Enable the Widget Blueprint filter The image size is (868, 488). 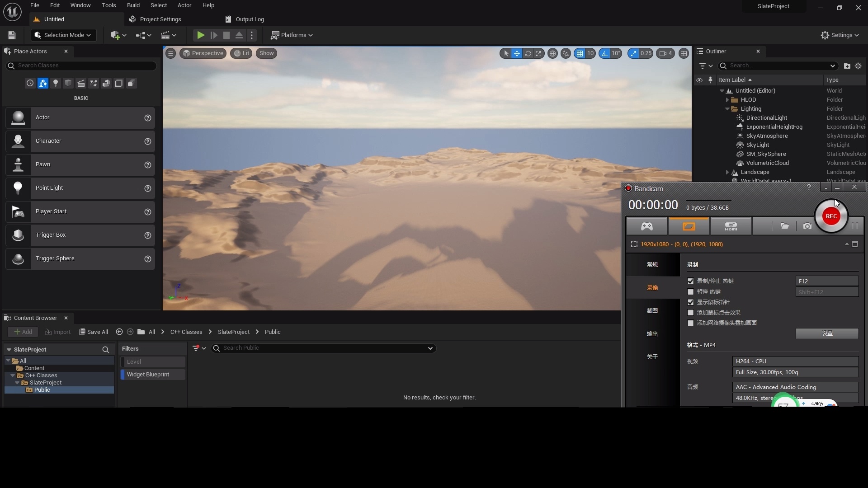pos(148,375)
